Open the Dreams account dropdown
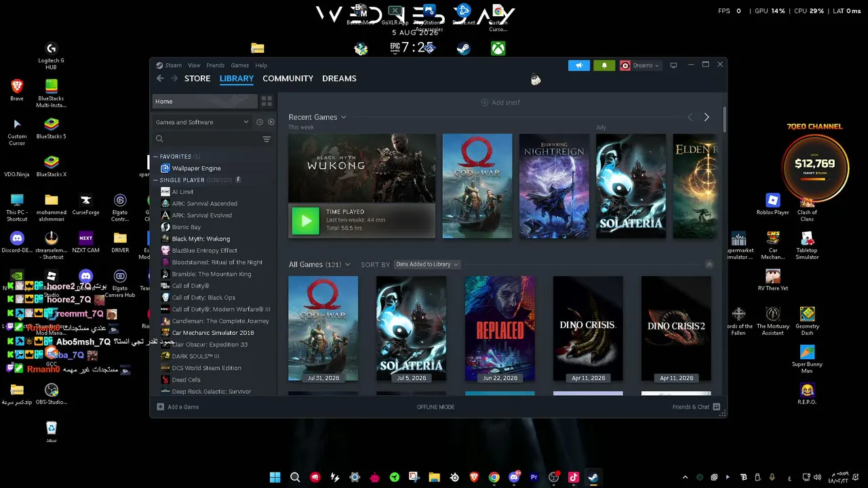 639,65
